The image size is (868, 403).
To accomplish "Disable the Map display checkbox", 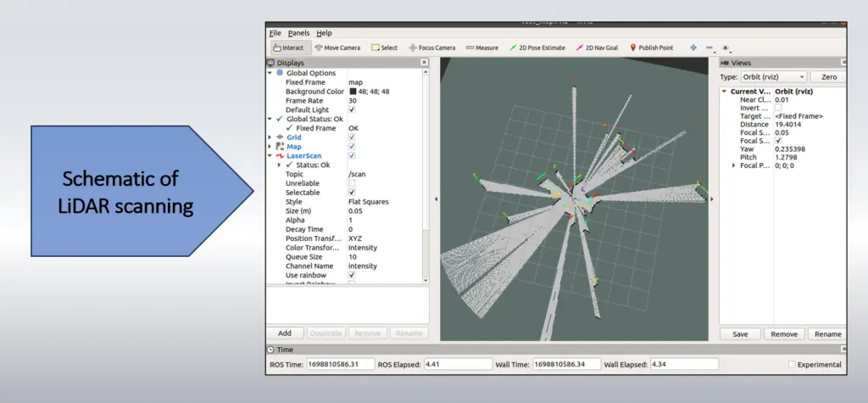I will (352, 147).
